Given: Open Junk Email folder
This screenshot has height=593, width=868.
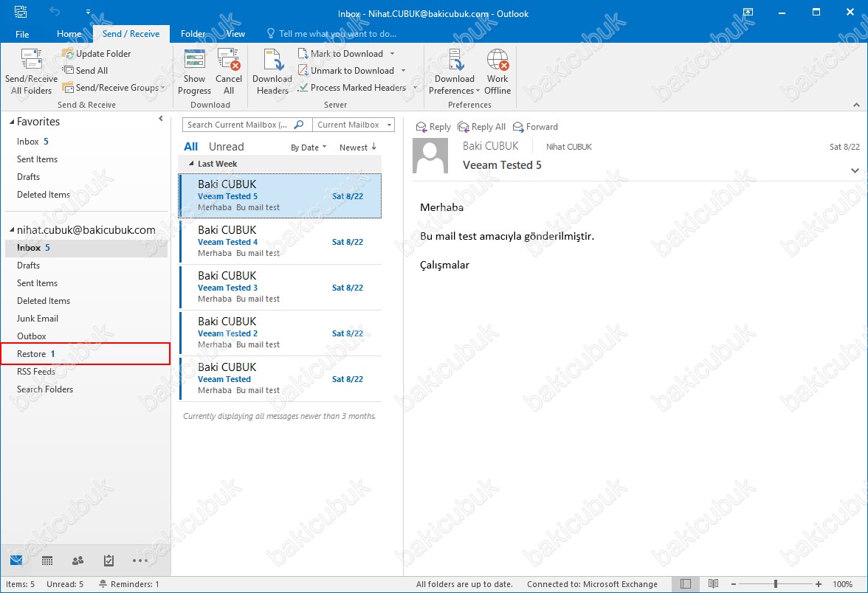Looking at the screenshot, I should coord(86,319).
